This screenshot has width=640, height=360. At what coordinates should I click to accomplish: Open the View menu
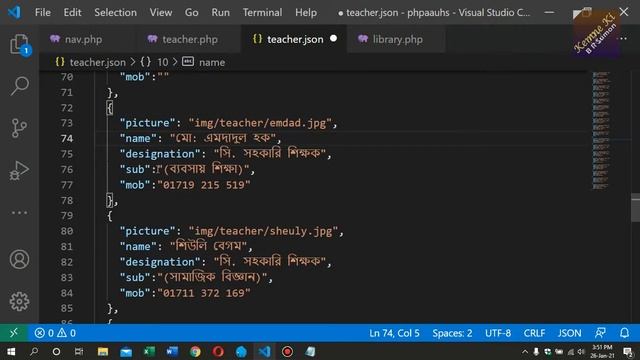point(161,13)
